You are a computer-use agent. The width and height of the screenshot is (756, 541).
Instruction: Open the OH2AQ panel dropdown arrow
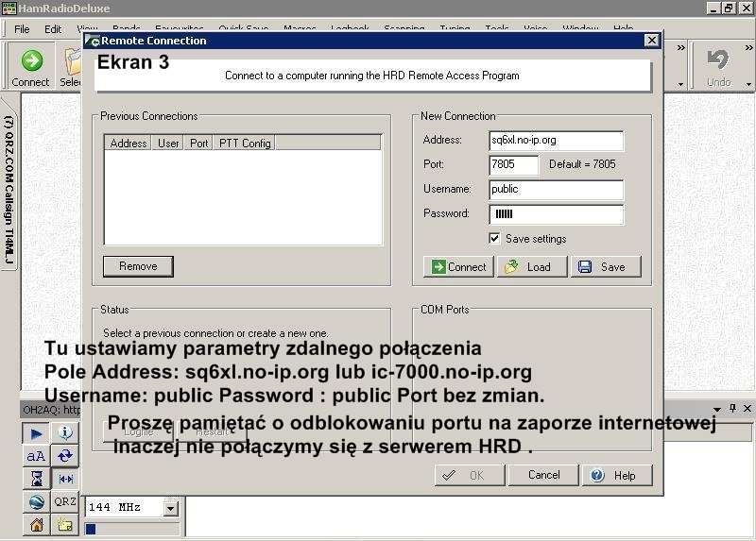coord(717,410)
